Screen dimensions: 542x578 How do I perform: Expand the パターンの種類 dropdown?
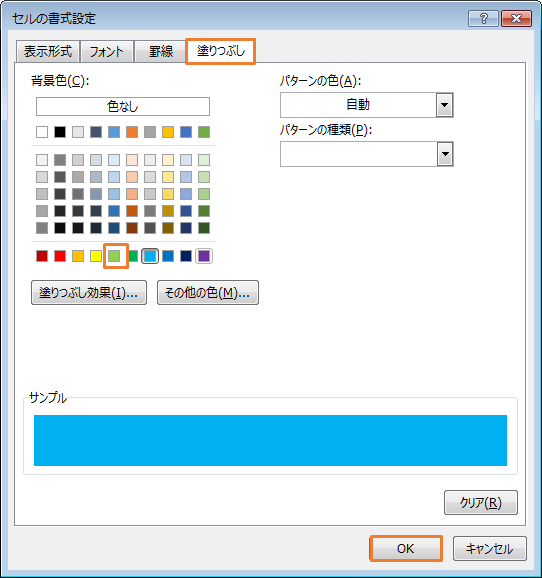click(445, 154)
